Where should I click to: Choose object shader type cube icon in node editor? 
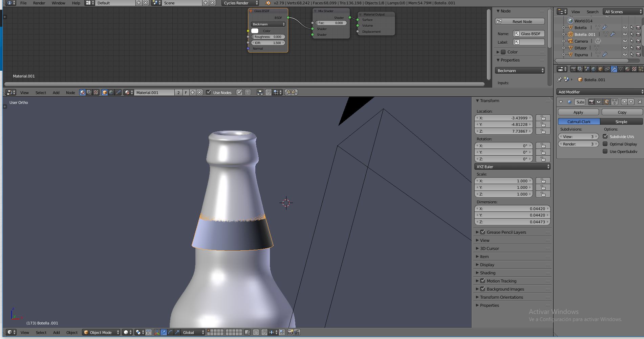[105, 92]
